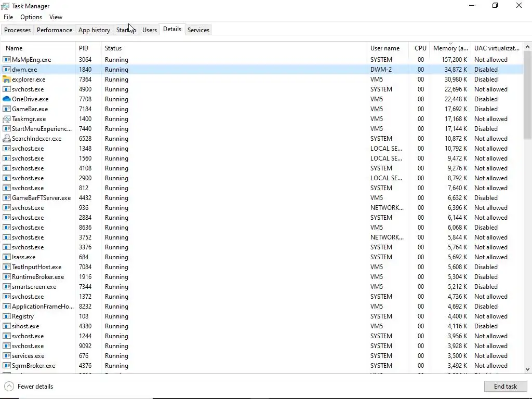
Task: Click the scrollbar down arrow
Action: pyautogui.click(x=527, y=369)
